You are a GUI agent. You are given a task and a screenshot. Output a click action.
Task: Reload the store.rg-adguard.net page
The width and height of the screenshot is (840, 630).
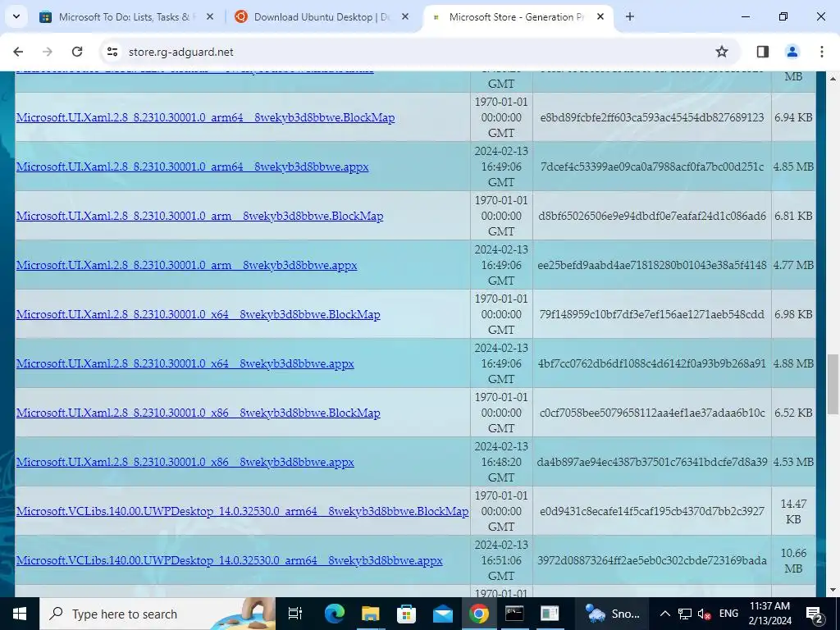pos(77,52)
